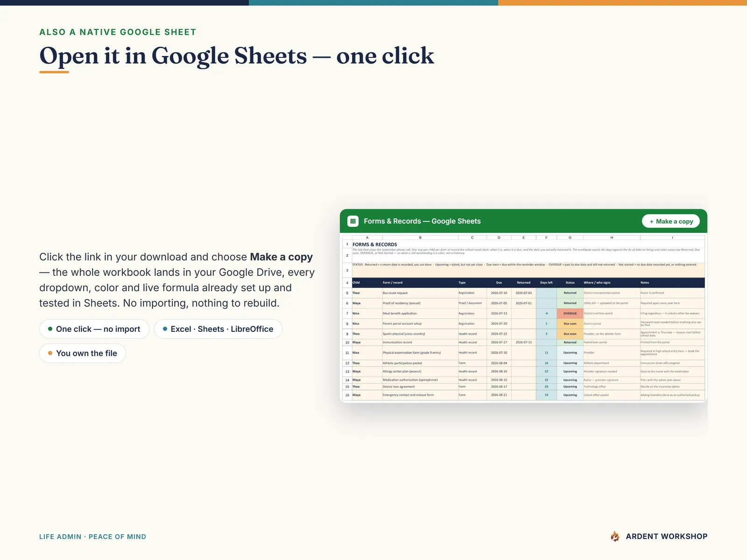Click the 'You own the file' pill
The width and height of the screenshot is (747, 560).
[83, 353]
